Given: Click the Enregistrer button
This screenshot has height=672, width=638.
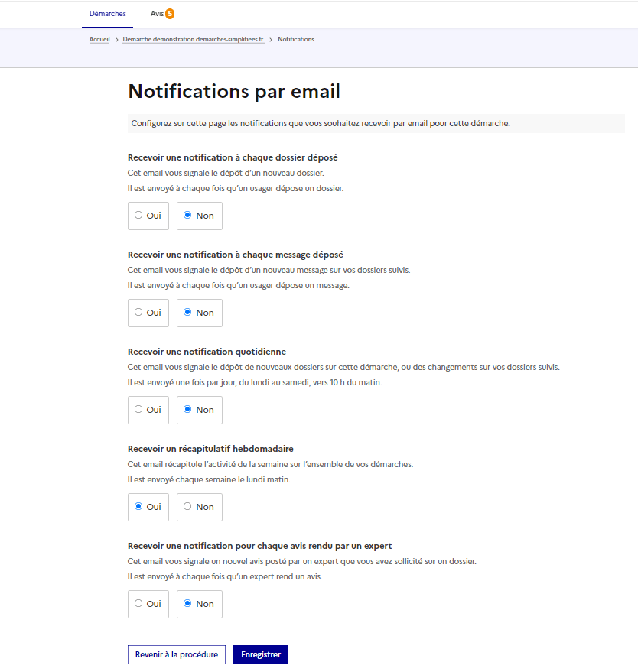Looking at the screenshot, I should tap(260, 654).
